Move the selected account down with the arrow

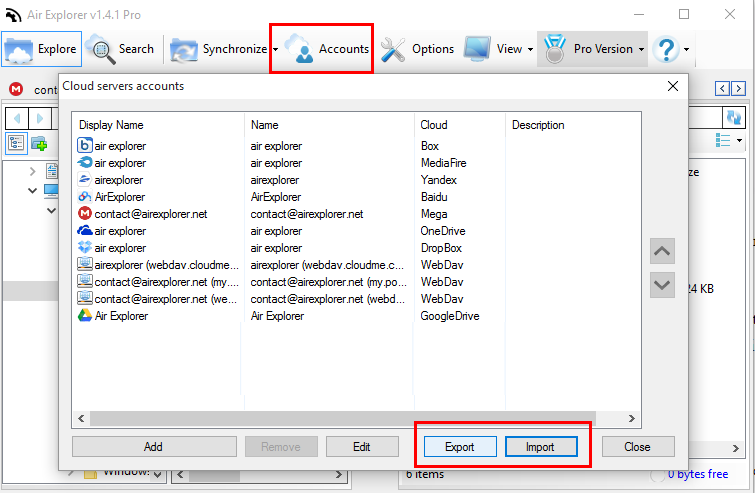(x=662, y=285)
